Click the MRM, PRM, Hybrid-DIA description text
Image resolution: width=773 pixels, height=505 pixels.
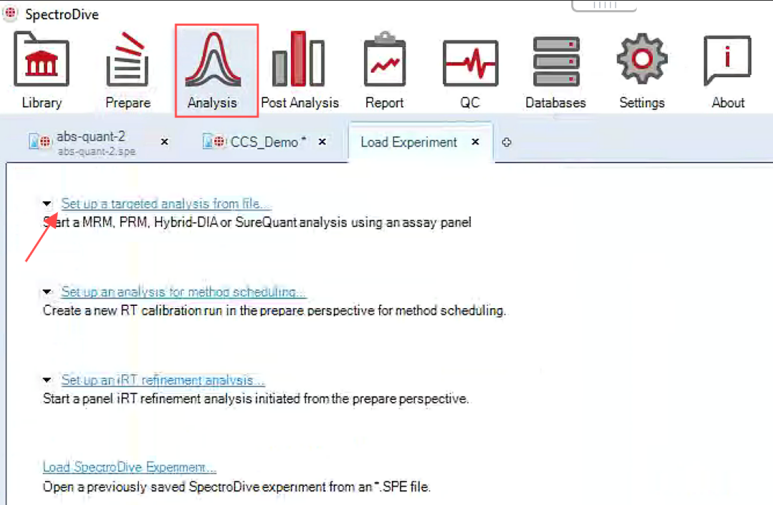257,222
